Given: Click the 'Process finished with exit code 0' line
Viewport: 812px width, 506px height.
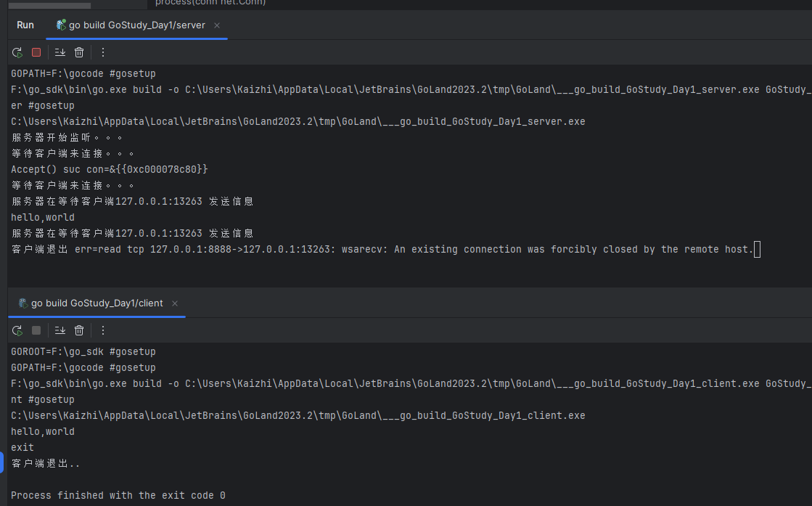Looking at the screenshot, I should tap(118, 496).
